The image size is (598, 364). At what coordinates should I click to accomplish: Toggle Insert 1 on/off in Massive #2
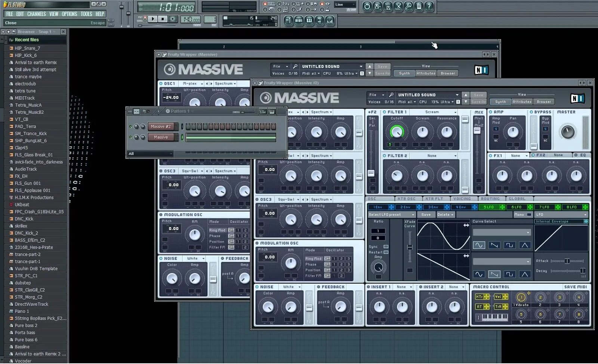pos(369,287)
